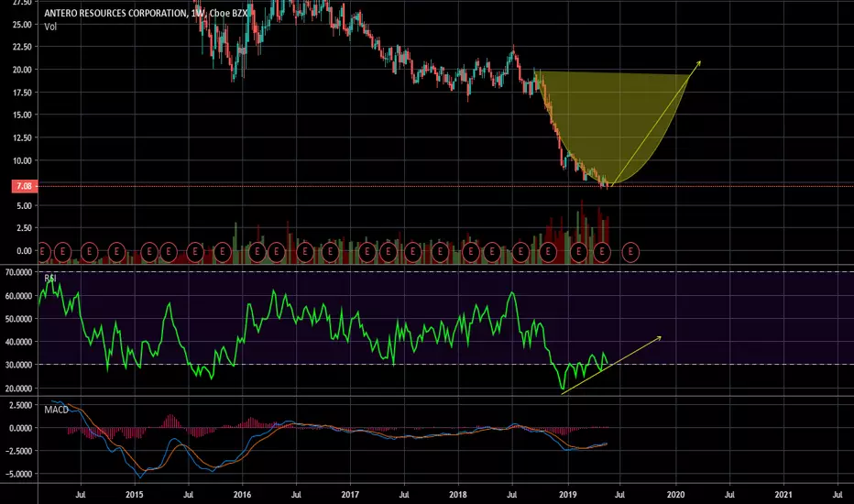Click the 5.00 price axis label
This screenshot has width=854, height=504.
[x=24, y=206]
